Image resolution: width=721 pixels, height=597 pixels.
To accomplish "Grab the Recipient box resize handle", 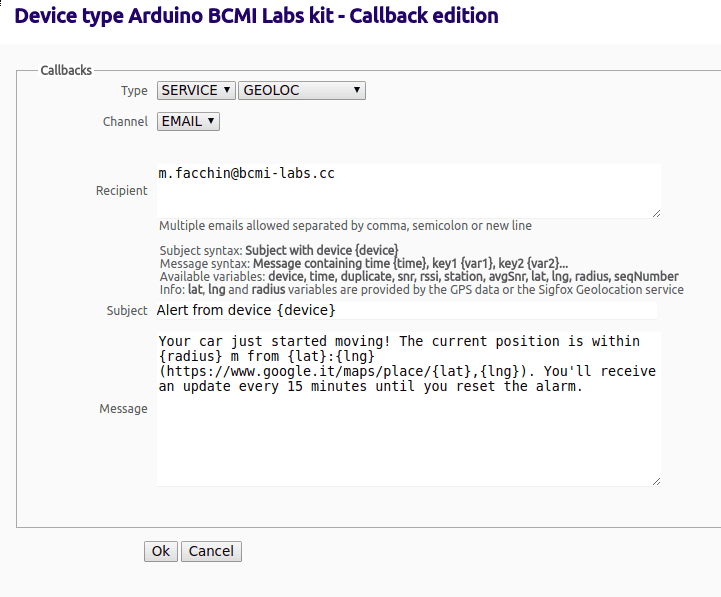I will (656, 213).
